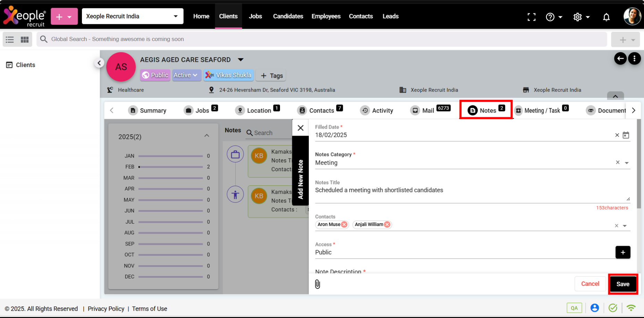
Task: Open the Clients menu
Action: pyautogui.click(x=228, y=16)
